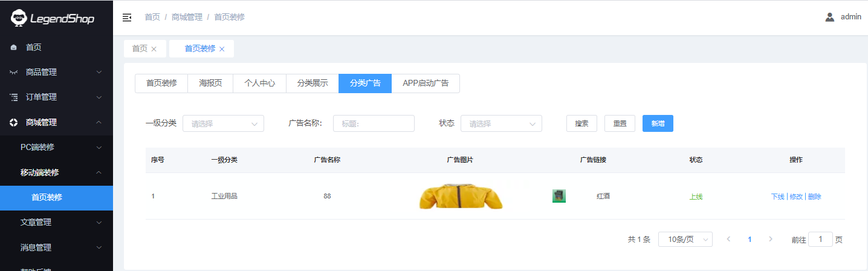This screenshot has width=868, height=271.
Task: Click the 下线 link in the row
Action: 777,197
